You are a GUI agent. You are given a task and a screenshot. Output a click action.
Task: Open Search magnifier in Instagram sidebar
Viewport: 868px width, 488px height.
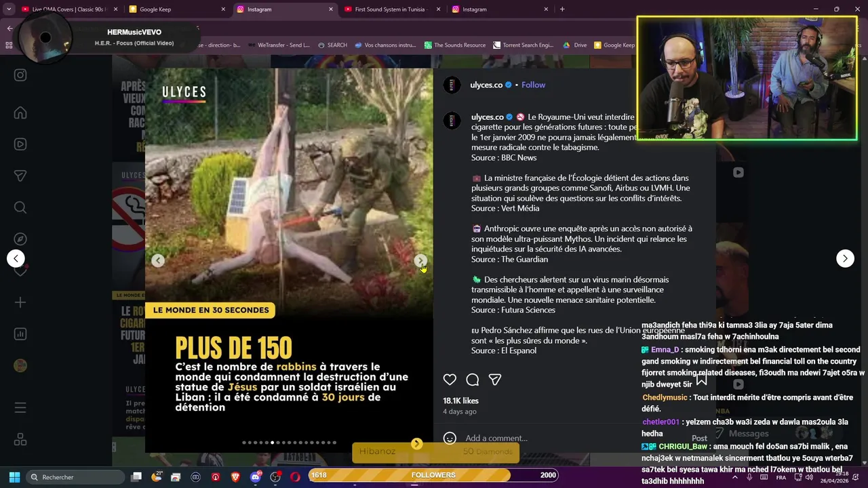[20, 207]
